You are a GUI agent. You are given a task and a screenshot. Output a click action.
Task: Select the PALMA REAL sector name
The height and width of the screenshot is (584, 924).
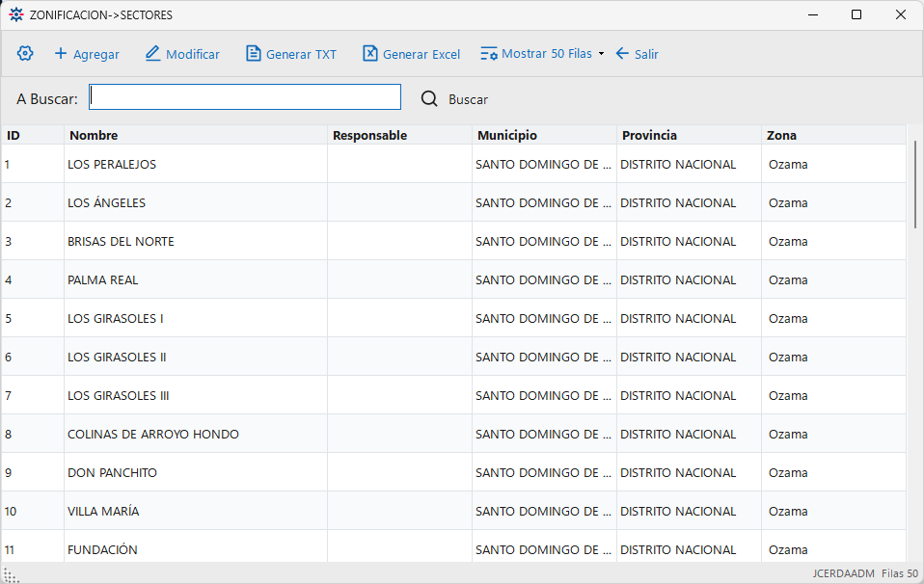point(103,280)
